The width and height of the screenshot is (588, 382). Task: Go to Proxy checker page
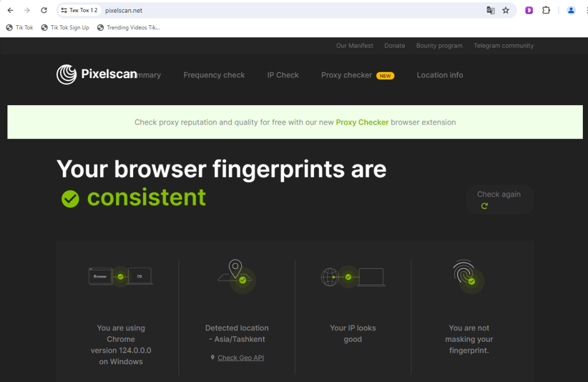coord(346,75)
